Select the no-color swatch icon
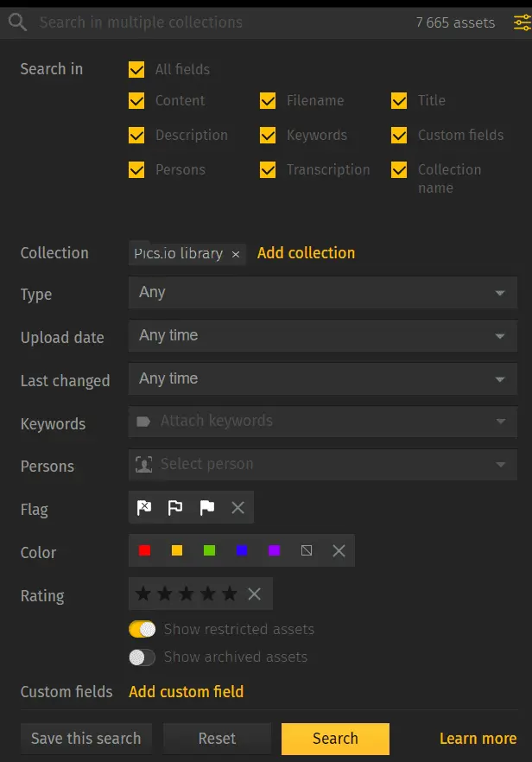The width and height of the screenshot is (532, 762). 307,549
